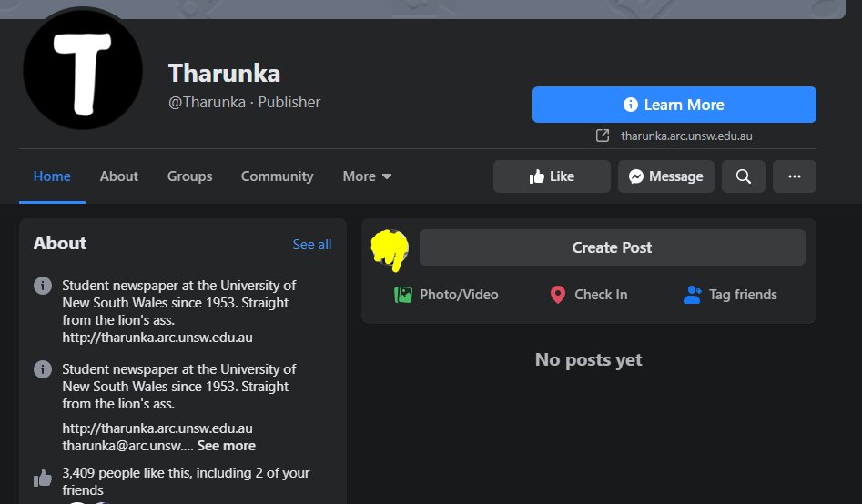
Task: Click the user avatar beside Create Post
Action: tap(390, 250)
